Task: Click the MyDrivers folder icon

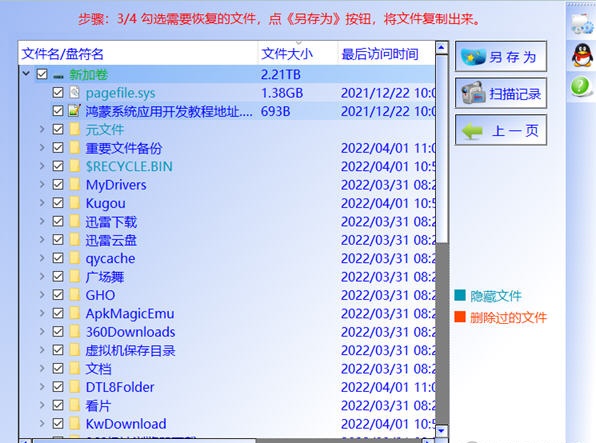Action: coord(74,184)
